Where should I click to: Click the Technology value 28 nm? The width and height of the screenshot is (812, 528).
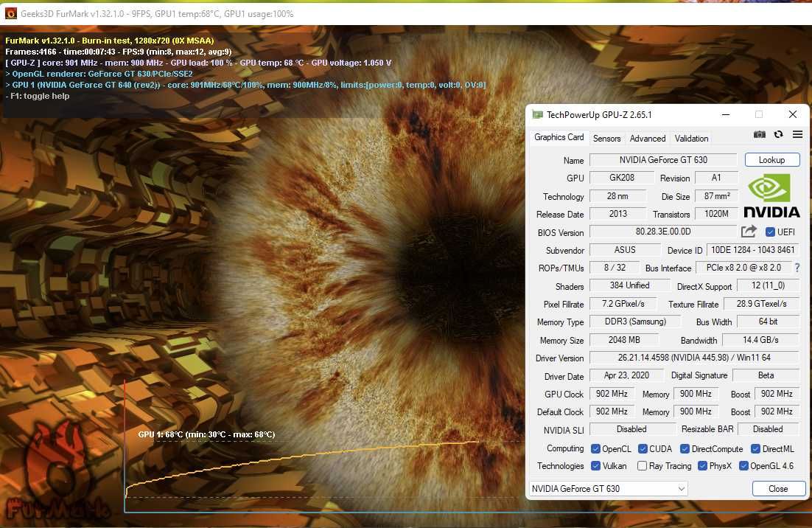coord(617,196)
